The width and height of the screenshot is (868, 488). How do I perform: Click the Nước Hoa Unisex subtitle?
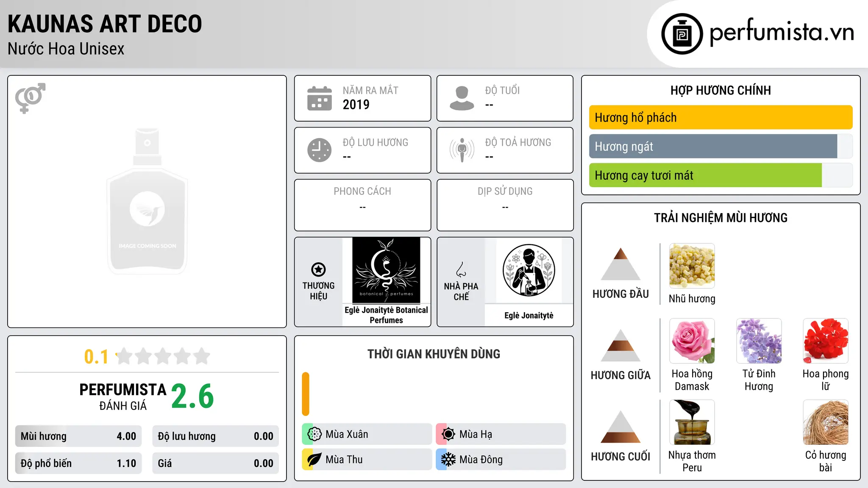coord(66,49)
